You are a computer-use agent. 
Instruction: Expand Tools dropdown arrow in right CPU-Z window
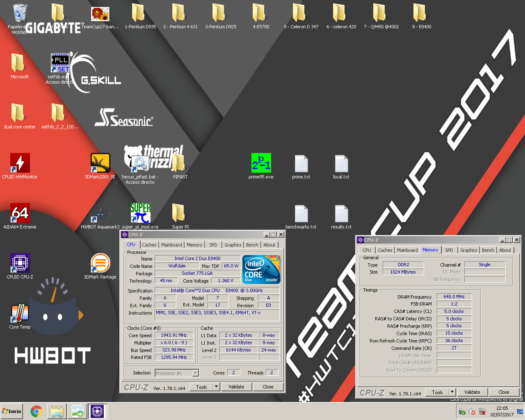point(452,392)
